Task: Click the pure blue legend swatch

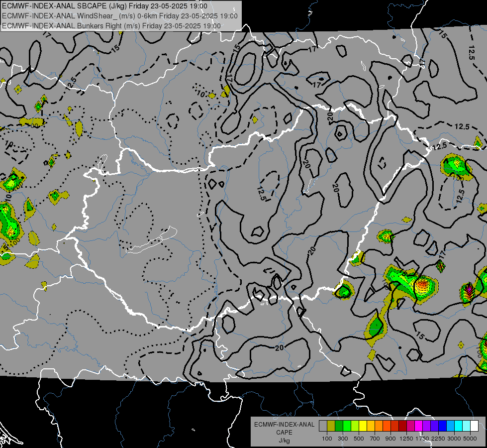Action: coord(443,426)
